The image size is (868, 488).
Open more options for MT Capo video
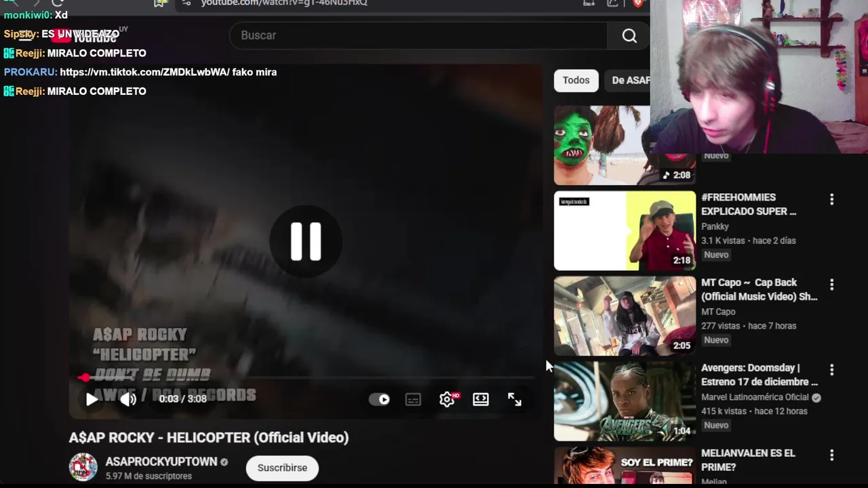click(x=831, y=285)
